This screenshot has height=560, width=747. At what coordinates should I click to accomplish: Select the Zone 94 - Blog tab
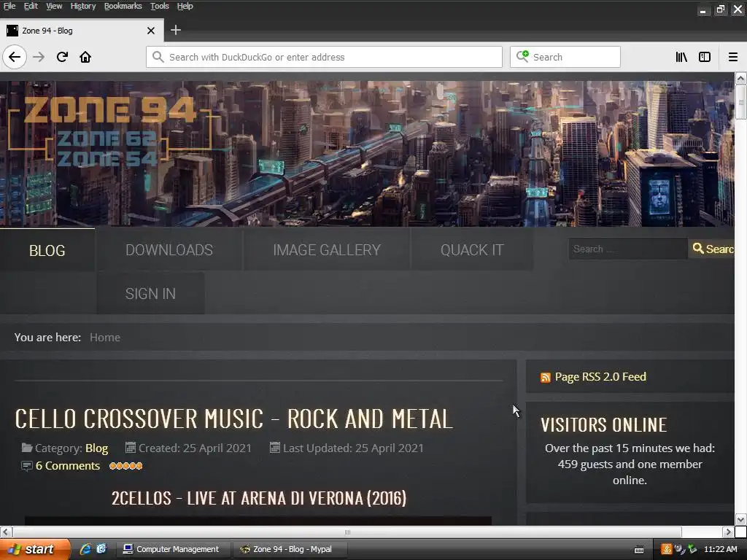point(82,31)
